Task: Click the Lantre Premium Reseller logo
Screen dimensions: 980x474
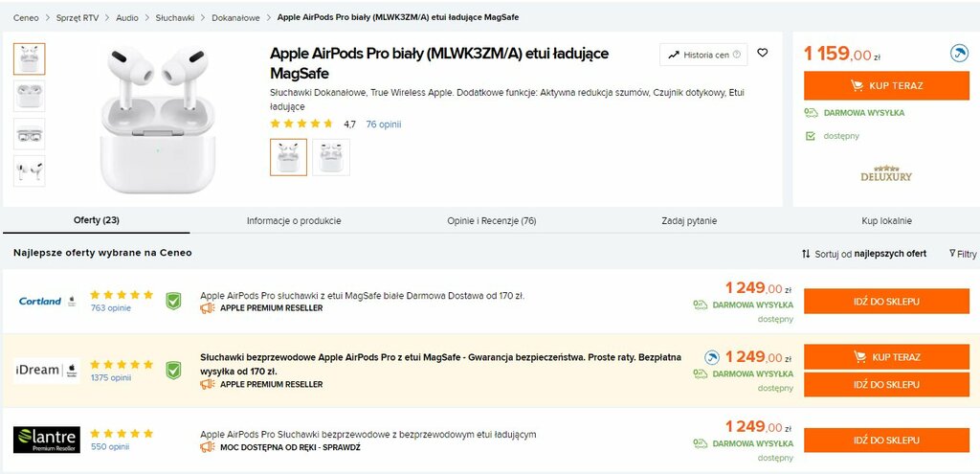Action: coord(47,440)
